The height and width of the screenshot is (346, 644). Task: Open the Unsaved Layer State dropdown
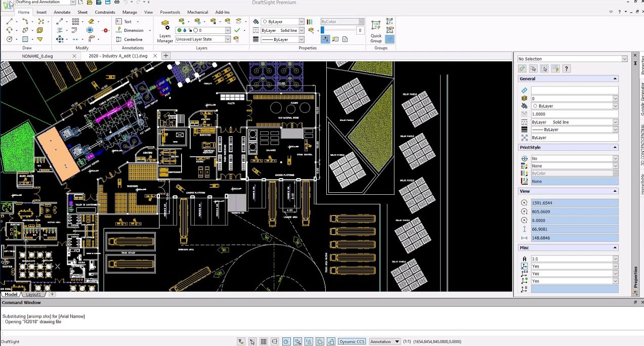click(228, 39)
